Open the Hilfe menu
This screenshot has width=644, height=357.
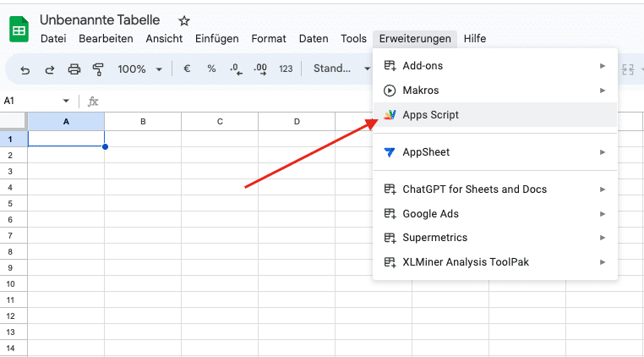475,39
